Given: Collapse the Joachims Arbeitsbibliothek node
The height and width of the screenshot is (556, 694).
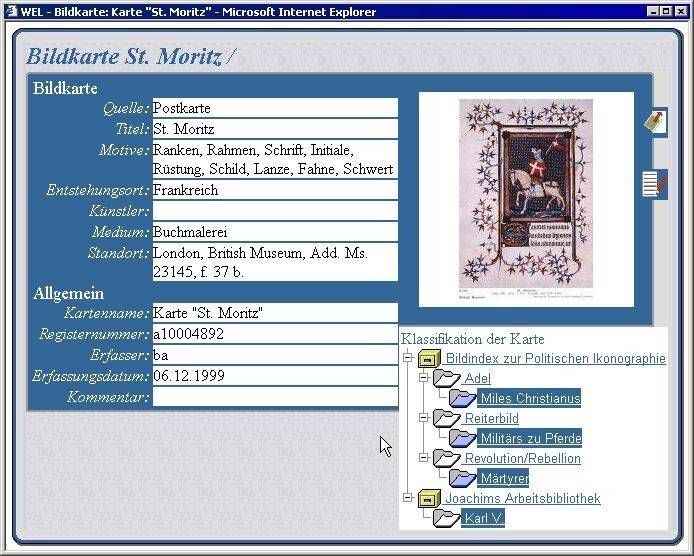Looking at the screenshot, I should pyautogui.click(x=408, y=498).
